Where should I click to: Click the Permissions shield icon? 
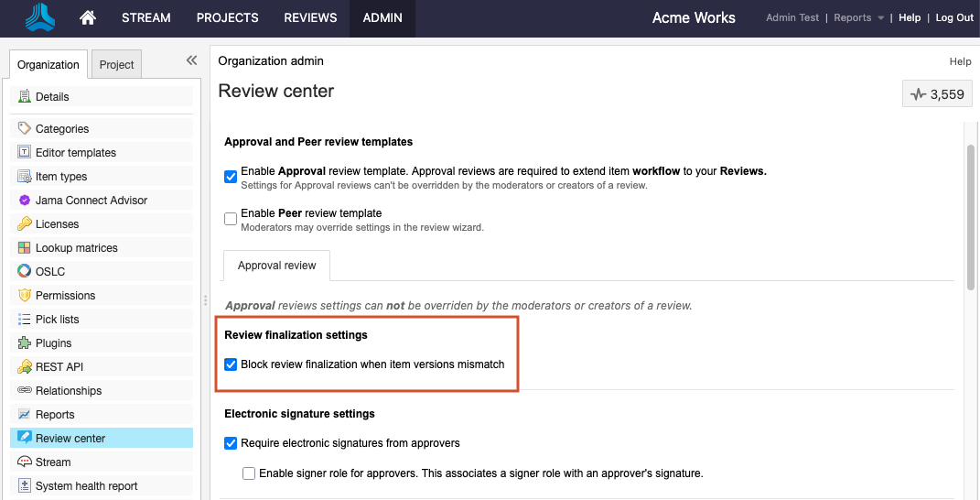(25, 296)
